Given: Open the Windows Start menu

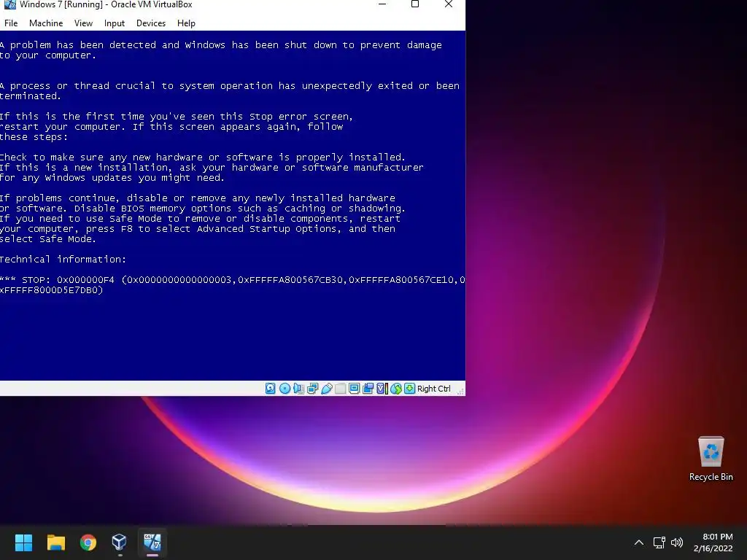Looking at the screenshot, I should 23,542.
